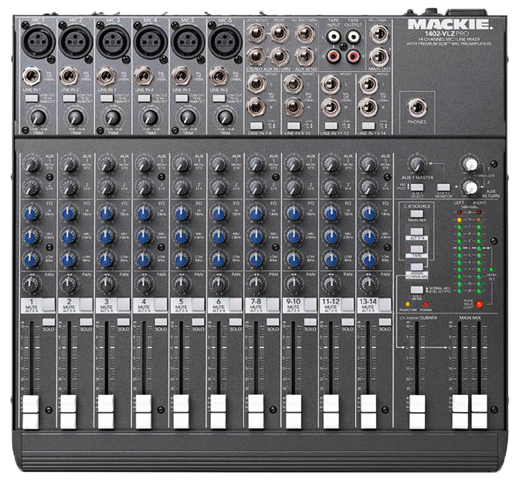Click the channel 6 bottom blue EQ knob
The height and width of the screenshot is (480, 519).
[219, 259]
